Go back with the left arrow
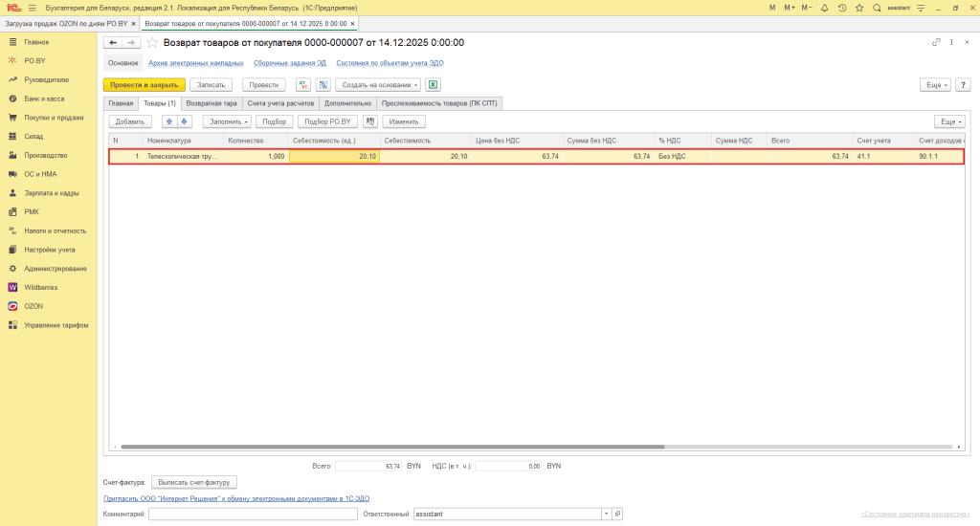The width and height of the screenshot is (980, 526). click(113, 42)
